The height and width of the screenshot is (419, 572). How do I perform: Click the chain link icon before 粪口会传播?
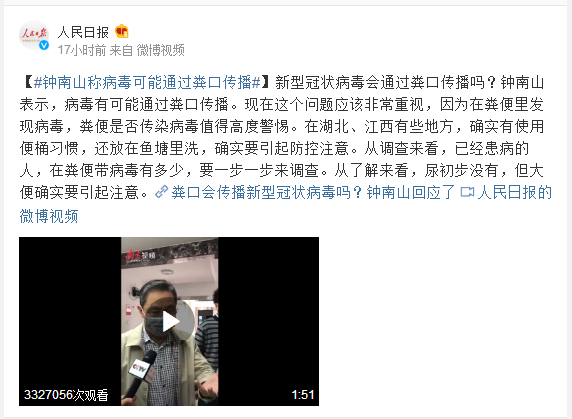click(x=161, y=192)
